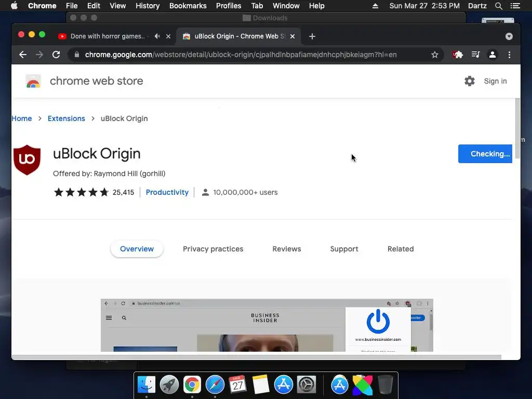Screen dimensions: 532x399
Task: Open the Tab menu
Action: pyautogui.click(x=257, y=6)
